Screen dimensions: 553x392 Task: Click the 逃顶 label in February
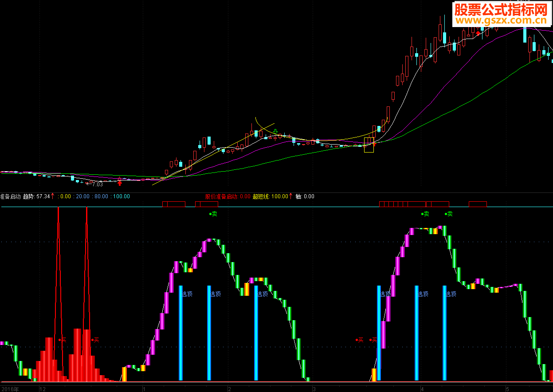263,294
